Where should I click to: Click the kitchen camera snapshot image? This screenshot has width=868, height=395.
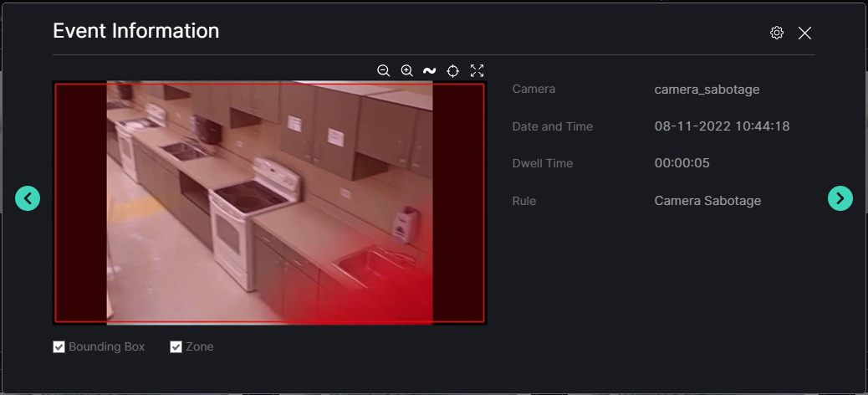click(269, 203)
